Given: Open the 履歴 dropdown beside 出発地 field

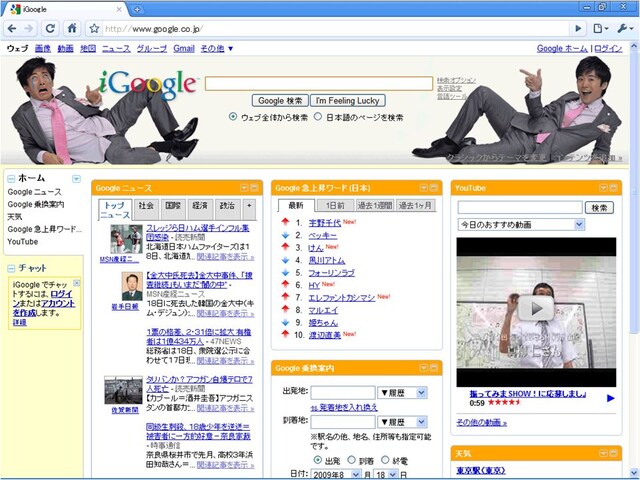Looking at the screenshot, I should point(402,393).
